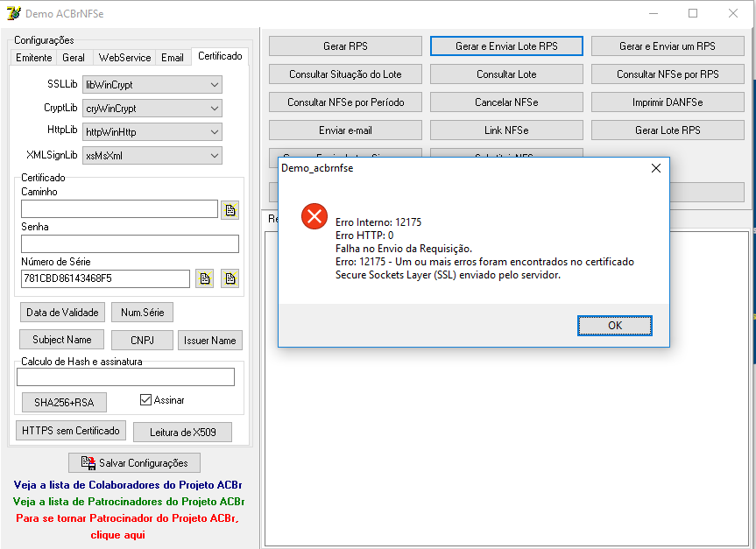Click Consultar Situação do Lote
756x549 pixels.
coord(345,74)
